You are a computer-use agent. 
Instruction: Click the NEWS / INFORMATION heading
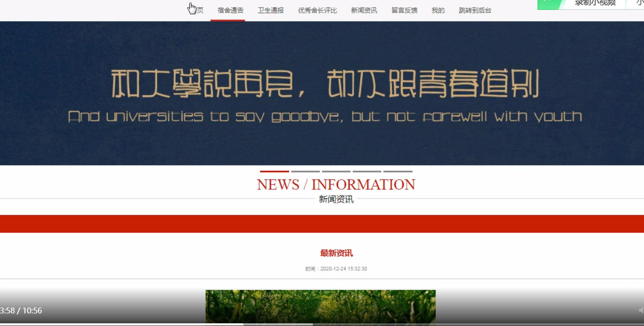(335, 184)
